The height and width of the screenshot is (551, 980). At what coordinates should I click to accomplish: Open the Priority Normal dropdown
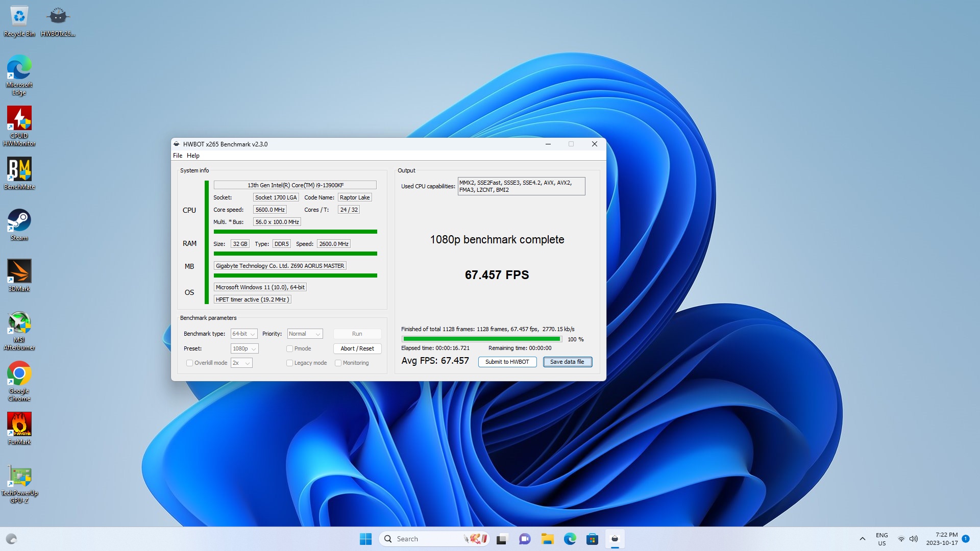305,334
